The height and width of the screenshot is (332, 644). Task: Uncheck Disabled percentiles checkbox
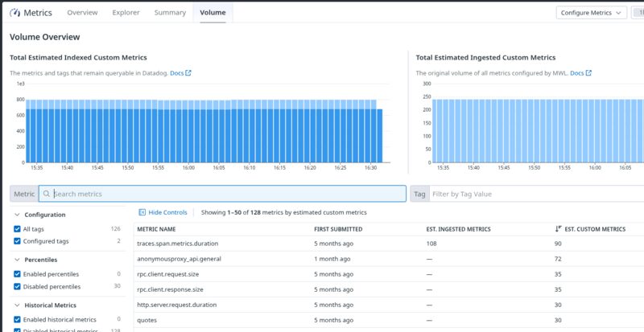[x=17, y=286]
